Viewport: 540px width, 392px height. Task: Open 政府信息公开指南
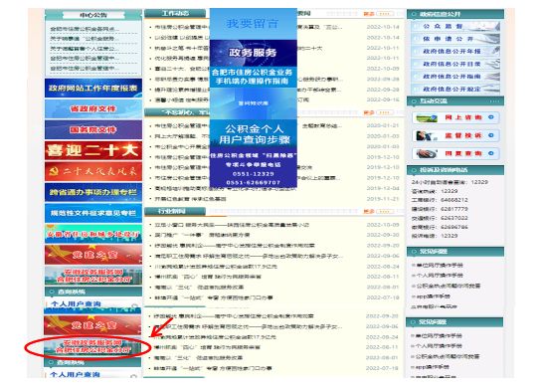click(455, 77)
